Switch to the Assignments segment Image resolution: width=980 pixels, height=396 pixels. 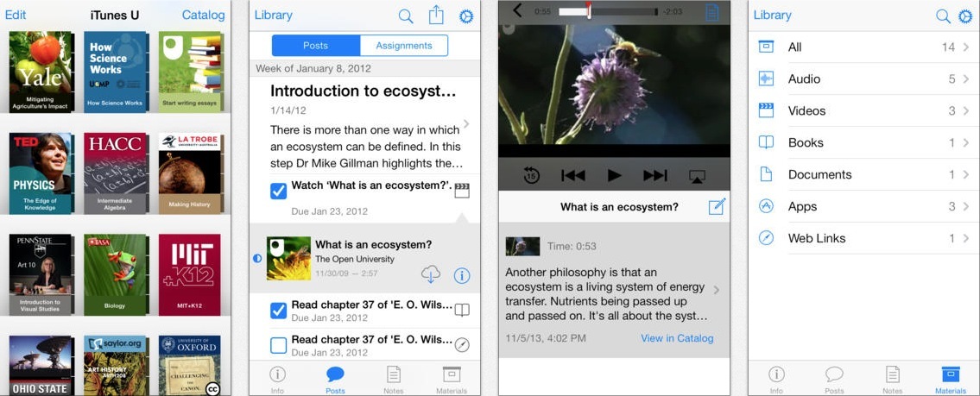404,46
